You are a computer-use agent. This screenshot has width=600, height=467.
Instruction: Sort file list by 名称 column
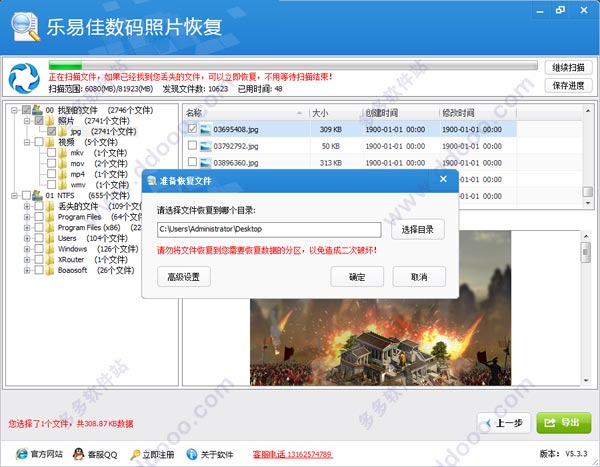(x=246, y=113)
